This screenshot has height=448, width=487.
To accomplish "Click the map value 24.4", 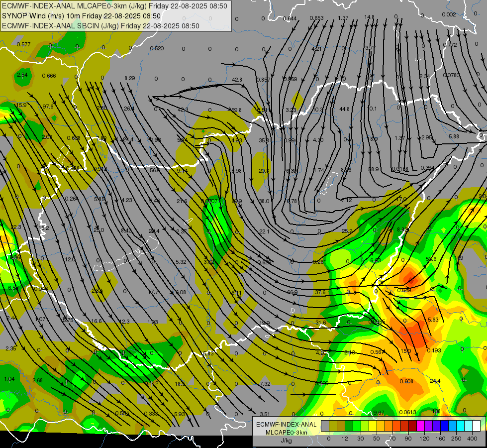I will click(x=435, y=381).
